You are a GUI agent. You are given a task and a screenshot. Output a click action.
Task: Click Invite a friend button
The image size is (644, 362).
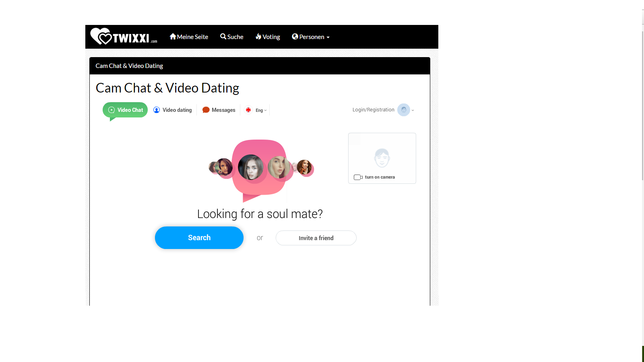(316, 238)
